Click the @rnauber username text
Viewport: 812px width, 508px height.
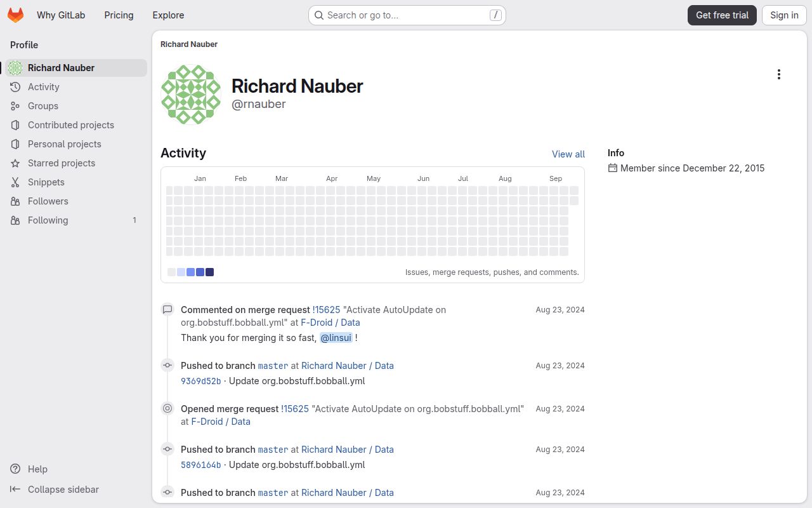click(259, 104)
